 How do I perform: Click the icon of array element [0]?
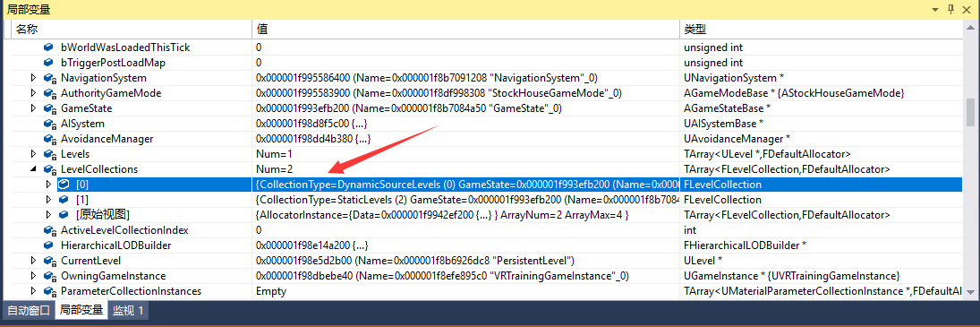[64, 185]
